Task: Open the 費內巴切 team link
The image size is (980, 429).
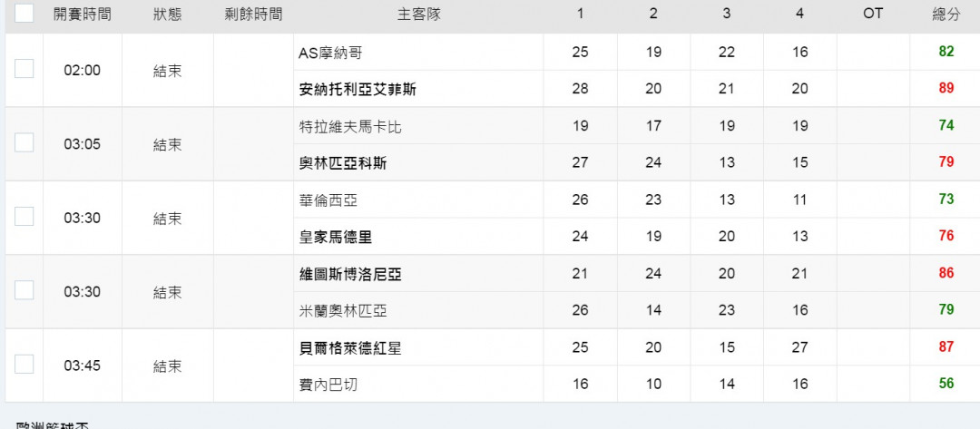Action: pyautogui.click(x=328, y=385)
